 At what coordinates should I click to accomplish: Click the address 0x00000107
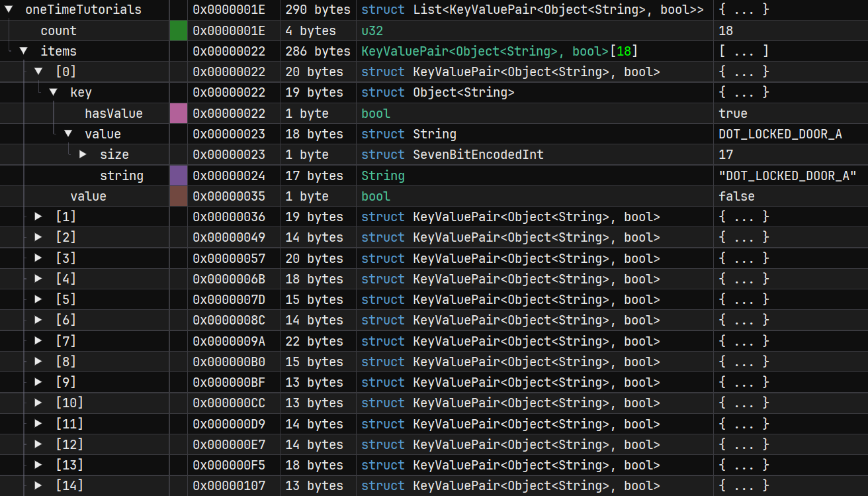(x=229, y=485)
